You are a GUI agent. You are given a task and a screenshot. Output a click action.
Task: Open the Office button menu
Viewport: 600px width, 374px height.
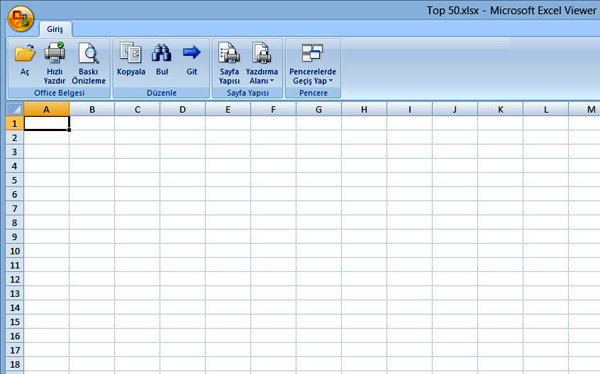pos(21,19)
